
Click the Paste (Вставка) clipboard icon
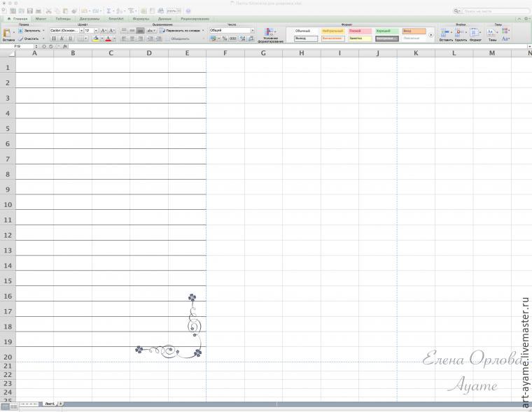point(7,33)
